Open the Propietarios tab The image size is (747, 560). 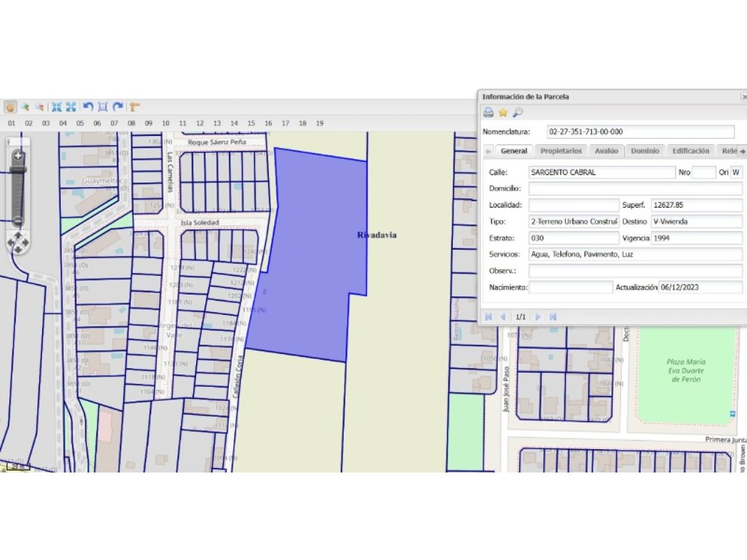tap(561, 151)
